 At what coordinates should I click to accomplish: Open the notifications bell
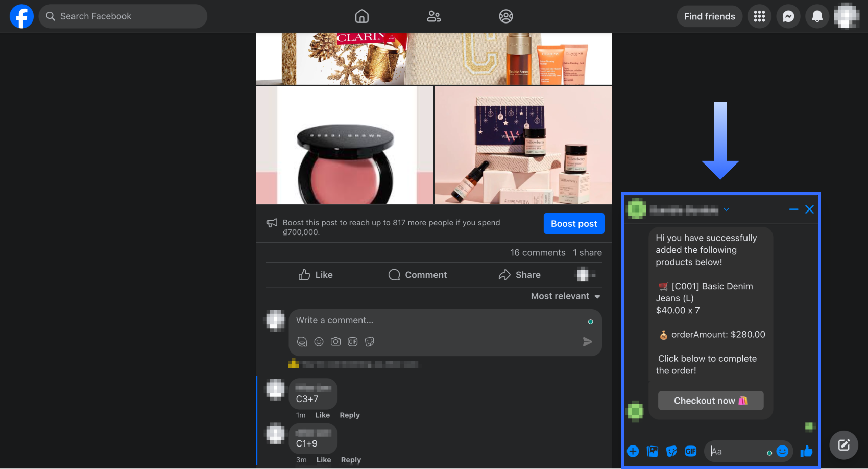tap(817, 16)
